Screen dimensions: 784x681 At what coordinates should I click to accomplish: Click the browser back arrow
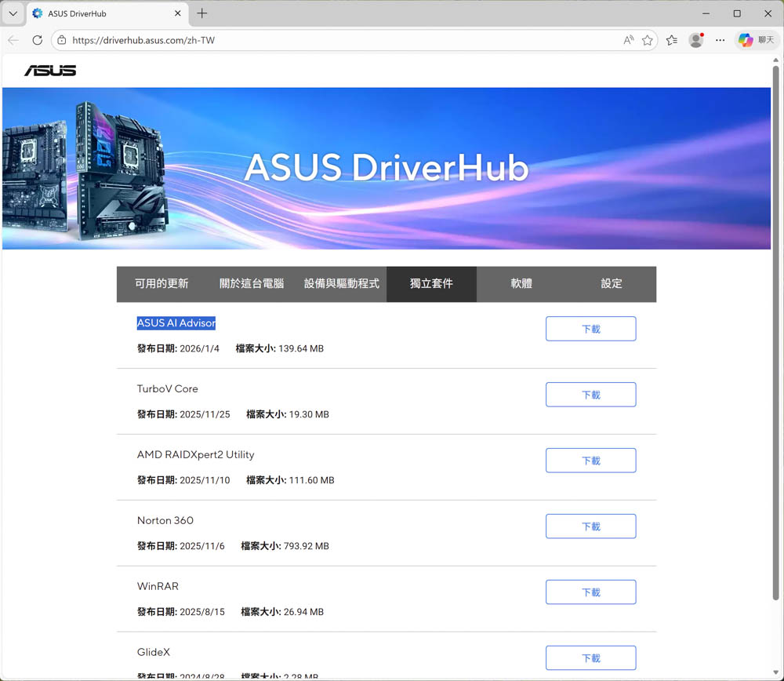coord(13,40)
